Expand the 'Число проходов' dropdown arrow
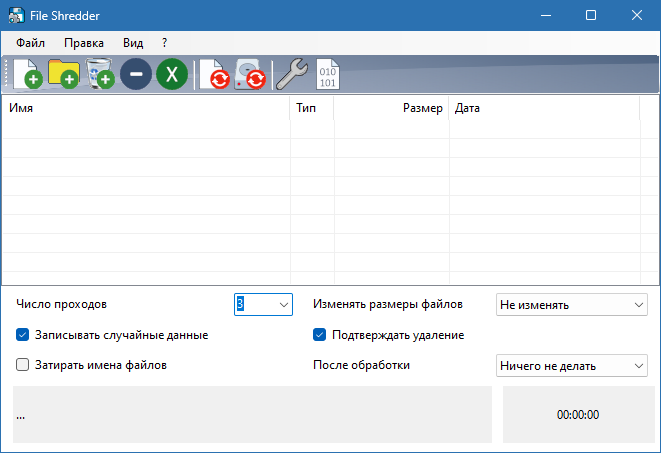Screen dimensions: 661x453 284,305
